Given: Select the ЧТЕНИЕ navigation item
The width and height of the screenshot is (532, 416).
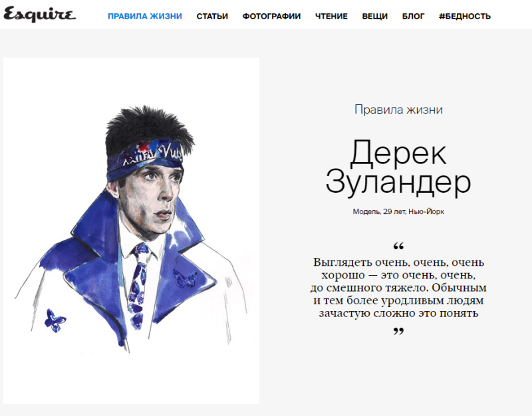Looking at the screenshot, I should (x=331, y=16).
